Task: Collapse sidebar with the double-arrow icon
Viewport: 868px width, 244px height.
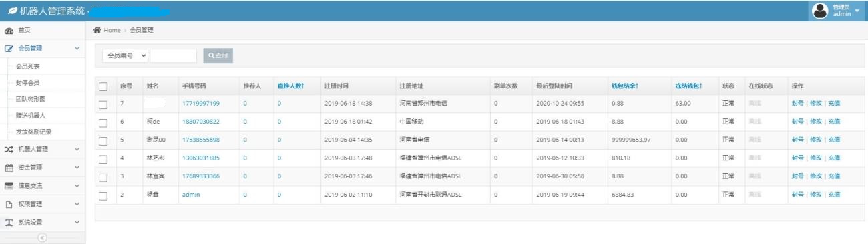Action: [x=42, y=237]
